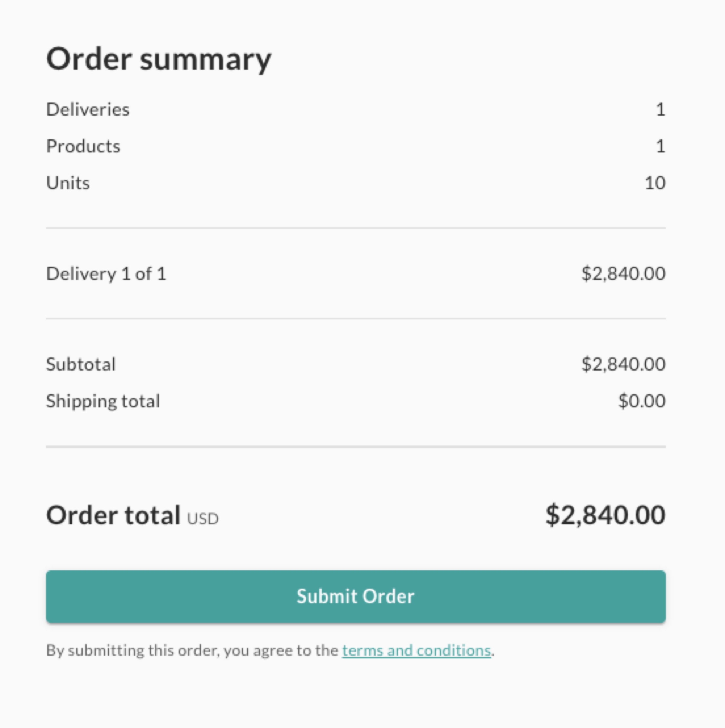The image size is (725, 728).
Task: Click the USD currency indicator
Action: (x=203, y=518)
